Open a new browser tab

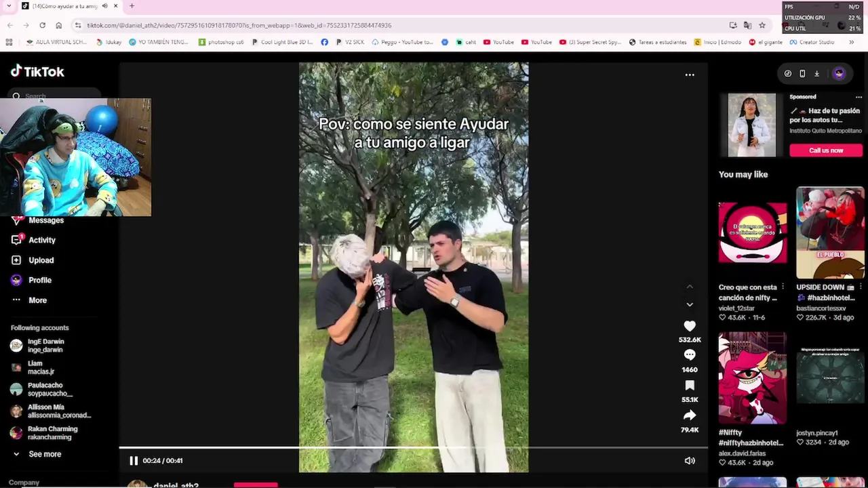[132, 6]
